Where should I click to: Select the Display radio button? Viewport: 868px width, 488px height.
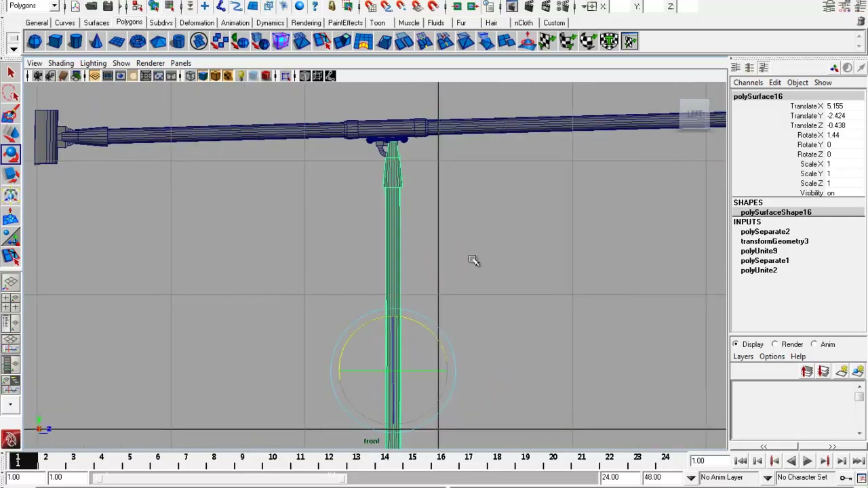[x=736, y=344]
